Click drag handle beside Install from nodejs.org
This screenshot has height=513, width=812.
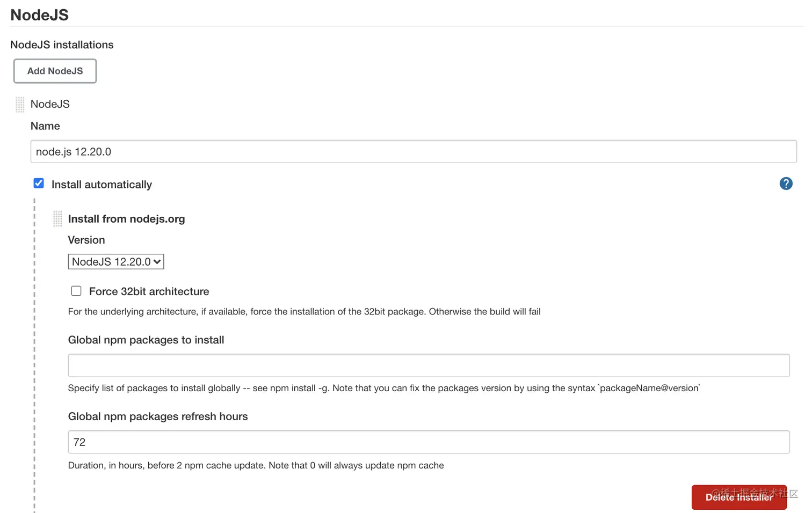point(57,218)
